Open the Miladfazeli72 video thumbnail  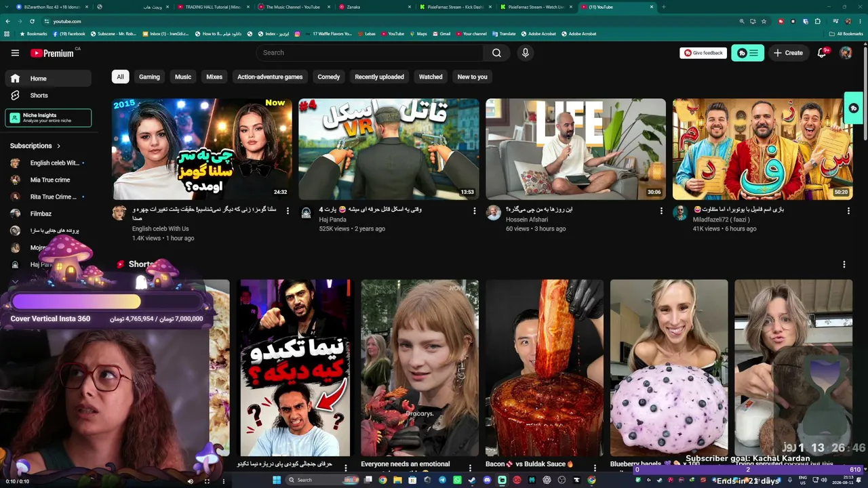[763, 149]
